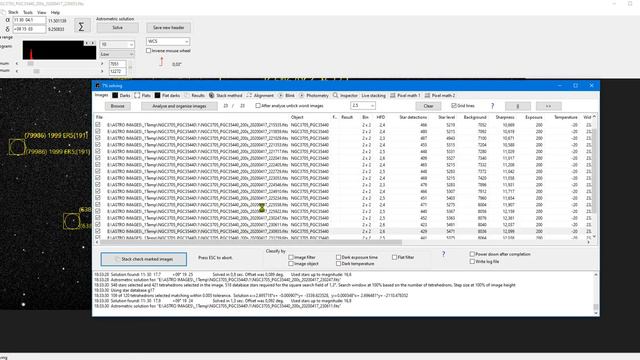Screen dimensions: 640x360
Task: Open the Alignment tab
Action: pos(260,96)
